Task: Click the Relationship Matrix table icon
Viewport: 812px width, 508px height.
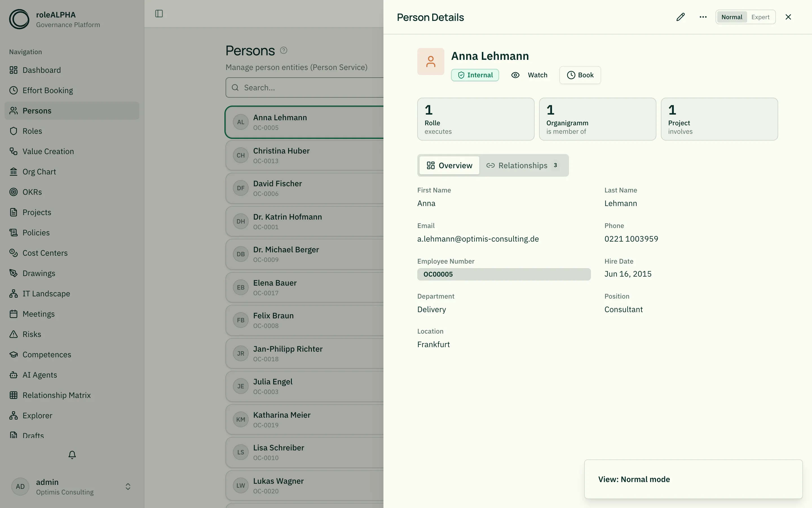Action: [x=14, y=395]
